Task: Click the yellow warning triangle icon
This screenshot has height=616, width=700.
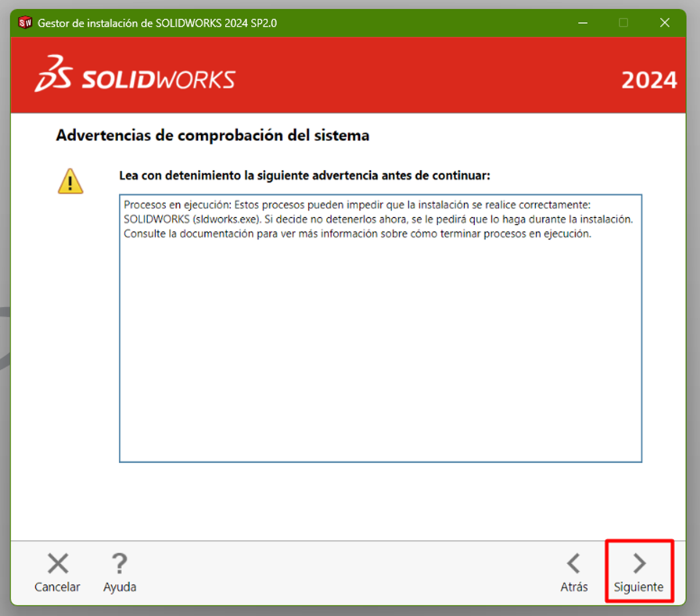Action: (x=70, y=181)
